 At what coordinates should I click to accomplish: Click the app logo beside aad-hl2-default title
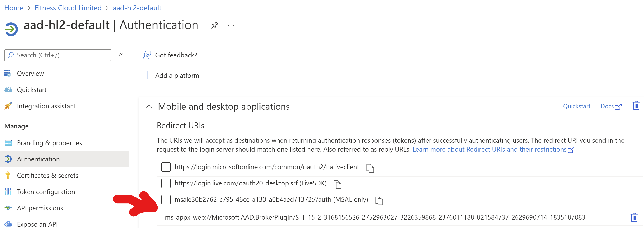coord(11,29)
